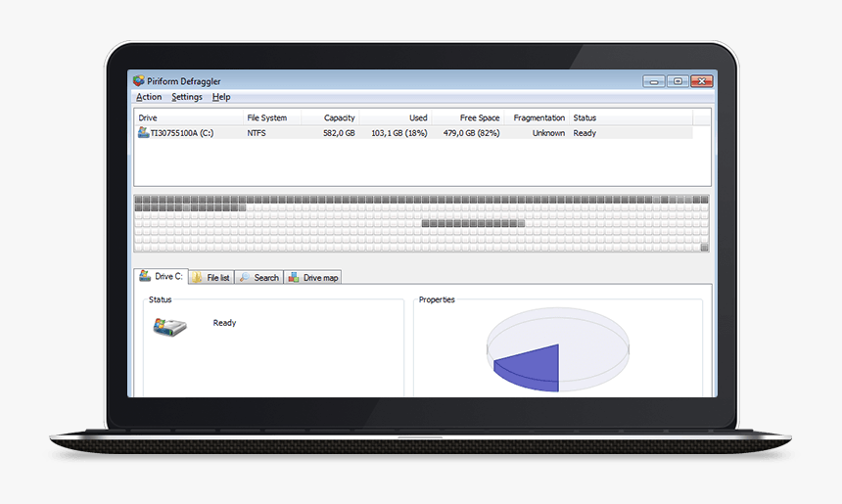Select the TI30755100A (C:) drive row
This screenshot has height=504, width=842.
pos(414,132)
